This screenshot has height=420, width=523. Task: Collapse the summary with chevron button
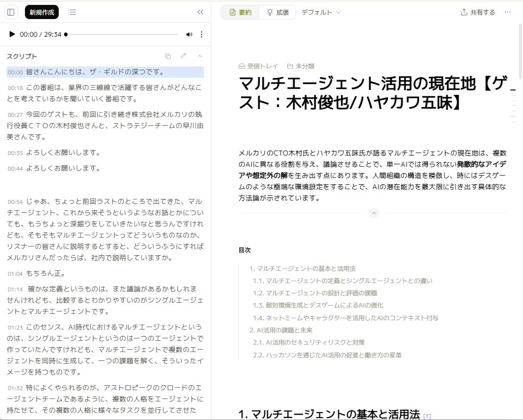374,213
